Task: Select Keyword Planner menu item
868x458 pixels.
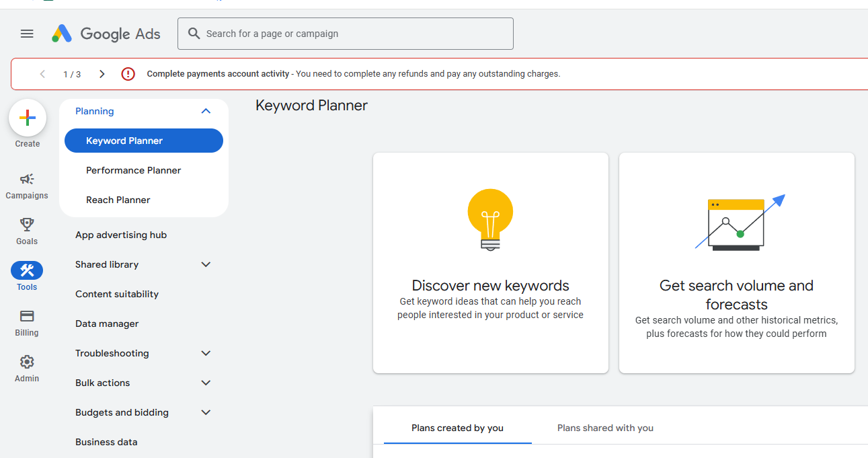Action: pos(144,141)
